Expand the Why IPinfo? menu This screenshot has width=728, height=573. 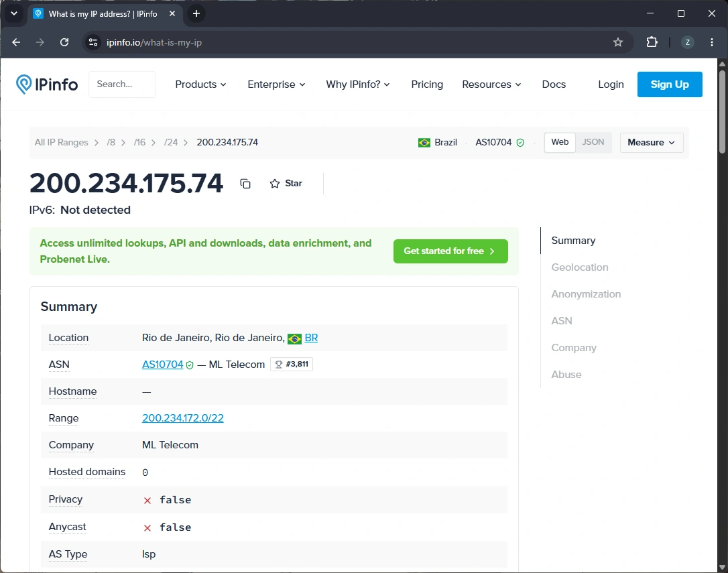coord(358,84)
